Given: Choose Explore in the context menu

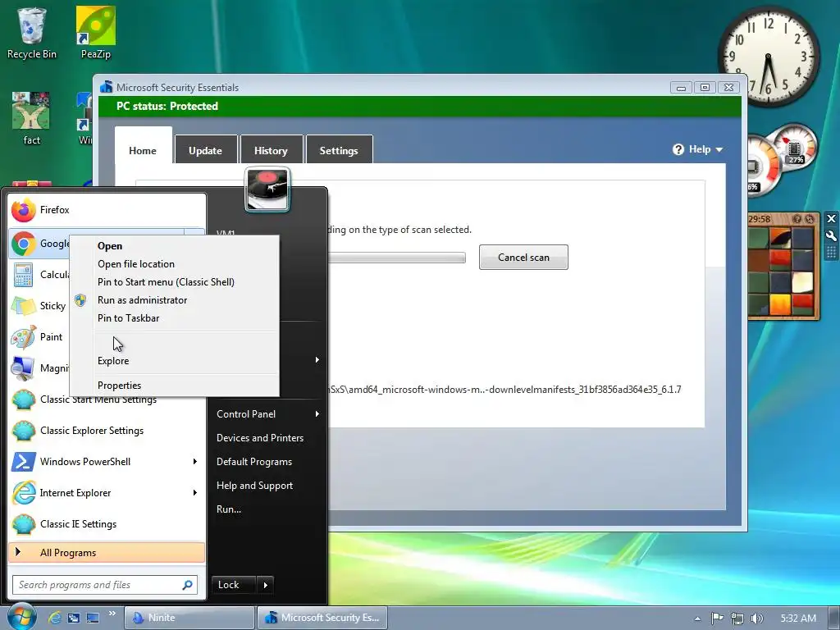Looking at the screenshot, I should coord(175,361).
